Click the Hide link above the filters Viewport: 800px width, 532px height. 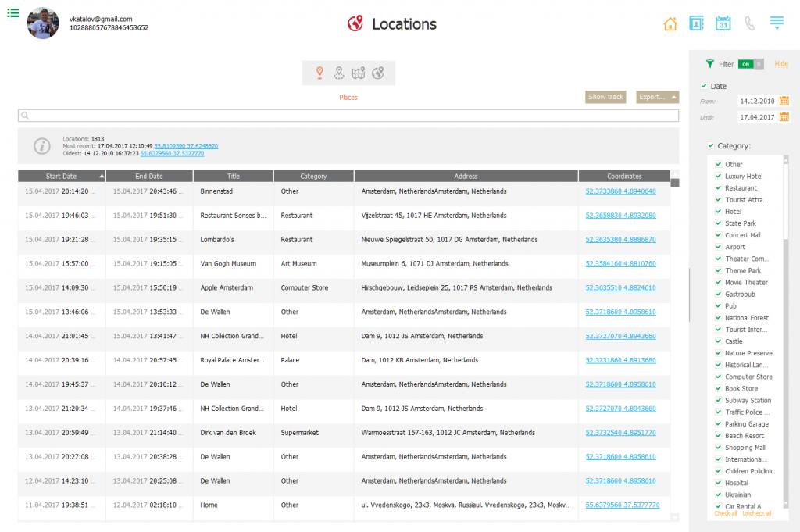click(780, 64)
